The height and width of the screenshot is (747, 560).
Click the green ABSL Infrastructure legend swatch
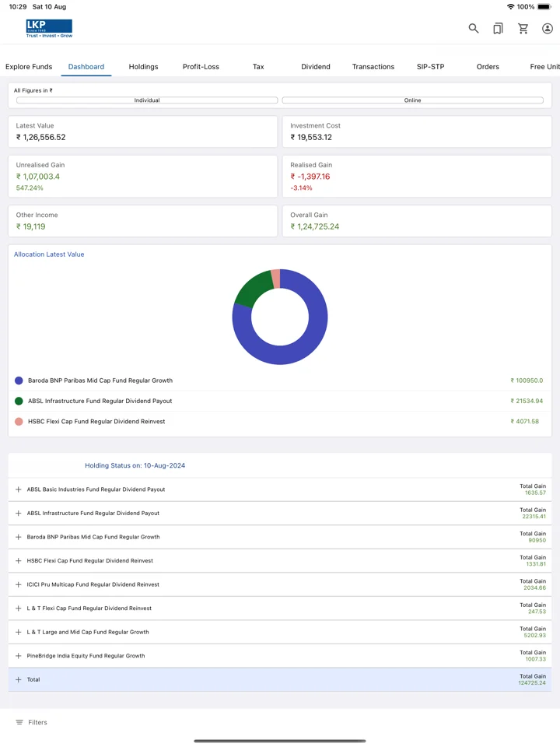pos(19,402)
